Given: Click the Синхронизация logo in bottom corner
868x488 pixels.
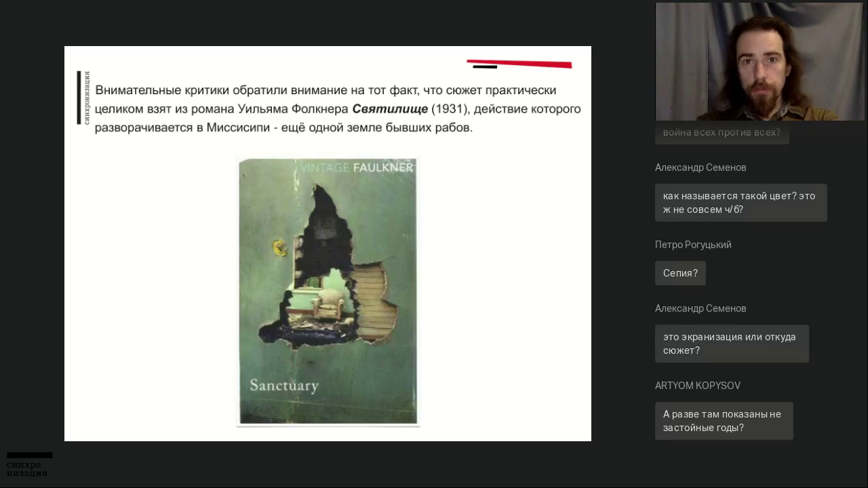Looking at the screenshot, I should coord(29,465).
